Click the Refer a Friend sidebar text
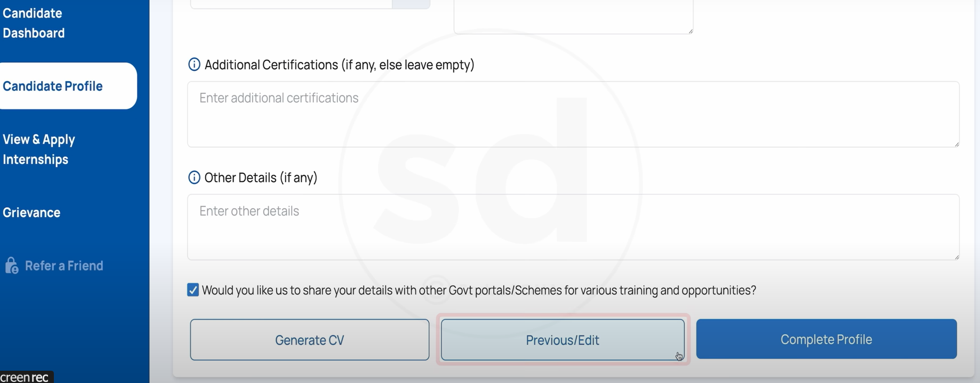The width and height of the screenshot is (980, 383). point(64,266)
